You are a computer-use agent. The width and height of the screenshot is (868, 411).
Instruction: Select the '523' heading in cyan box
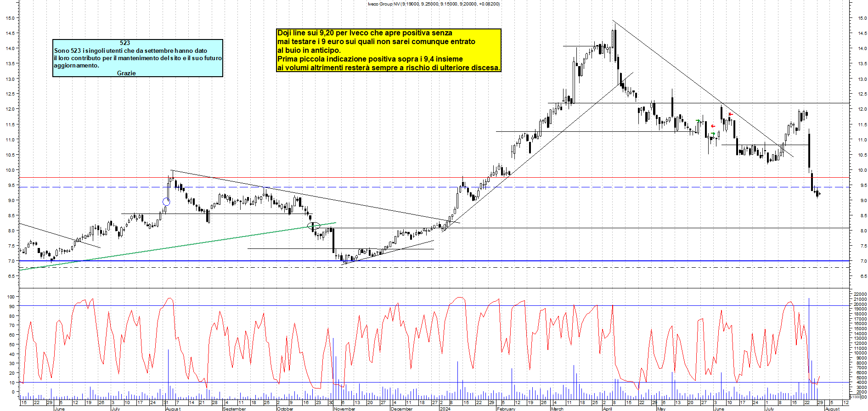point(125,43)
